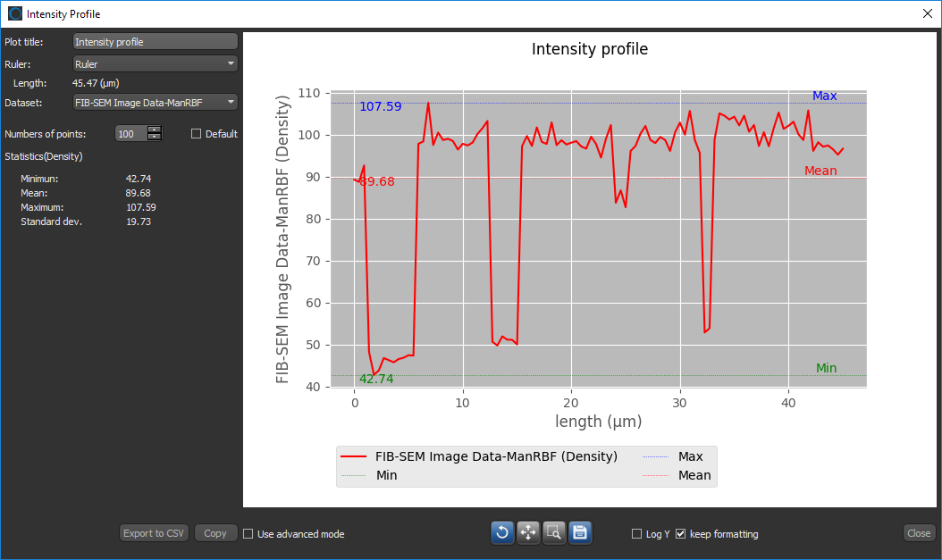
Task: Open the Dataset selection dropdown
Action: pos(154,102)
